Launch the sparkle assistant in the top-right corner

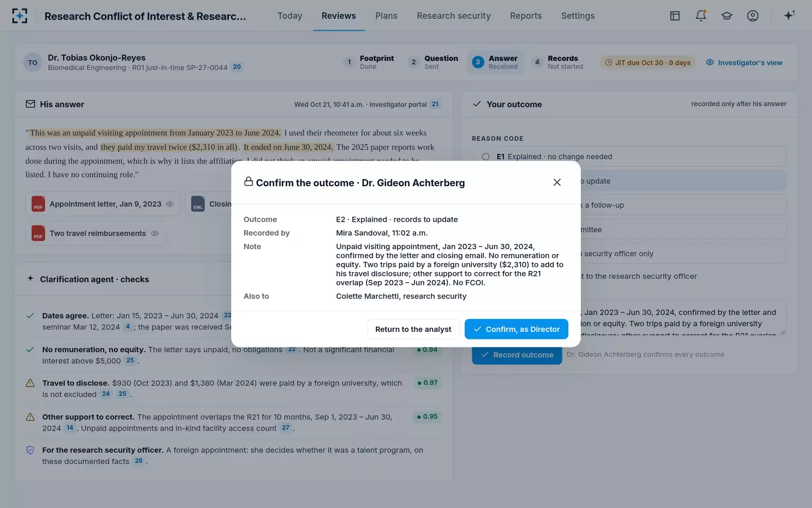[789, 15]
